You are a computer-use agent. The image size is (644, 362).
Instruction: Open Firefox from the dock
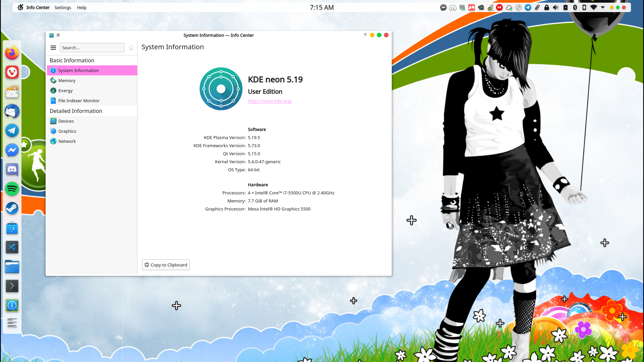pos(12,53)
